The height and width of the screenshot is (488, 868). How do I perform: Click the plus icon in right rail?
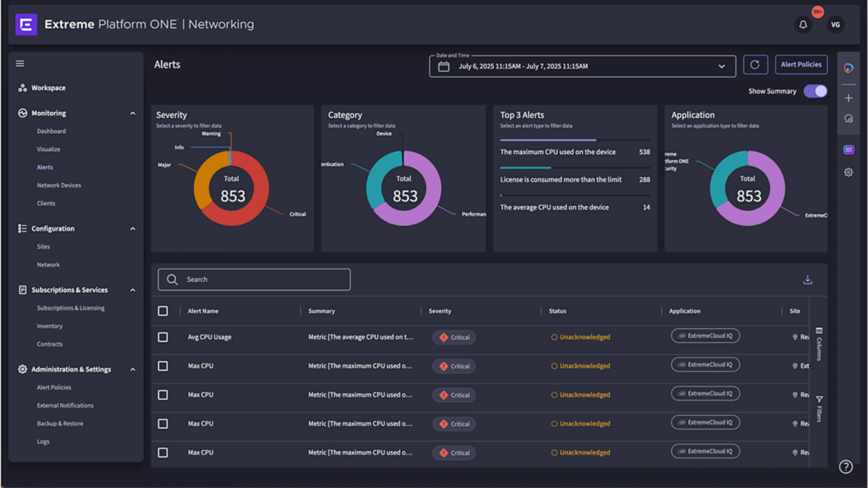pos(848,98)
